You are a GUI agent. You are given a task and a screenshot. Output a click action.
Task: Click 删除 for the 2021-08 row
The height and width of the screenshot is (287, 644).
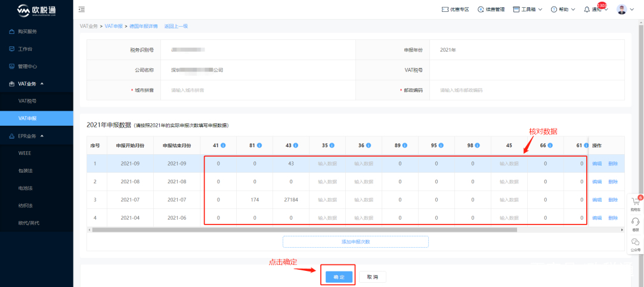(613, 182)
